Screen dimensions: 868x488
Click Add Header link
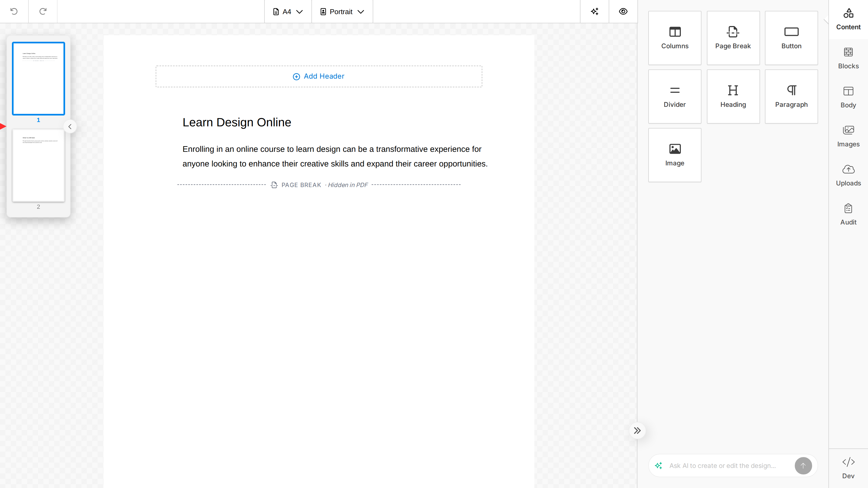(x=319, y=76)
